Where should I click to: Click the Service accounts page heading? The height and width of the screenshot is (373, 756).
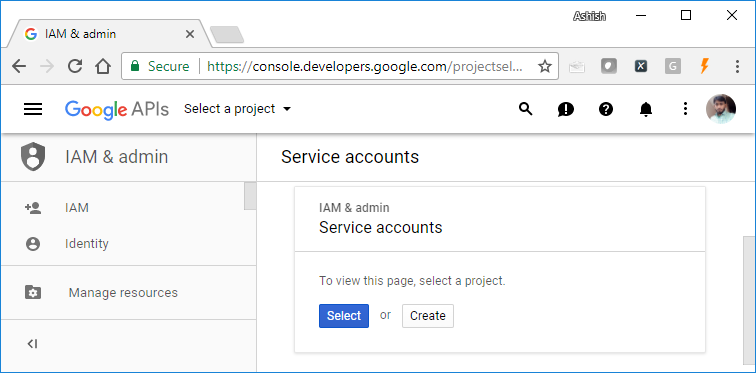[350, 157]
